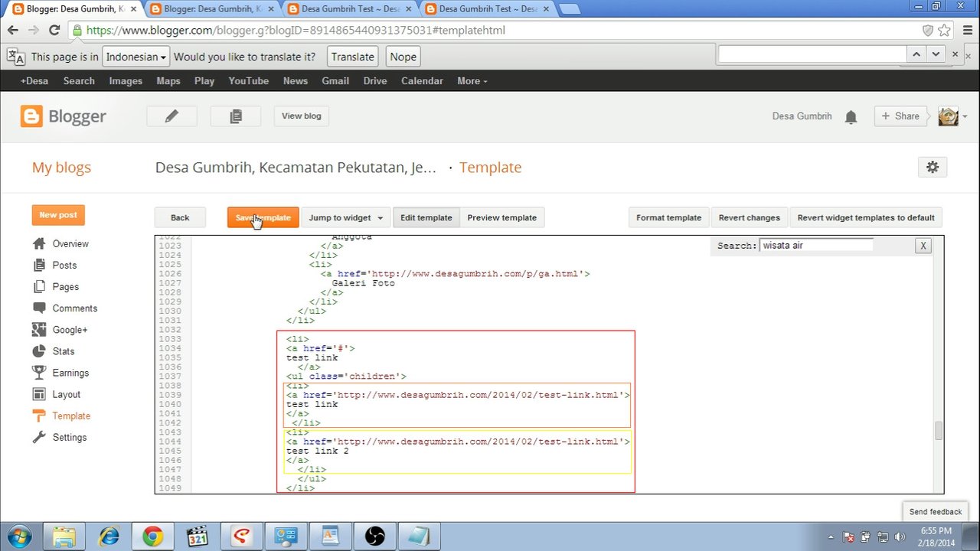Click the Share button
This screenshot has width=980, height=551.
point(900,116)
